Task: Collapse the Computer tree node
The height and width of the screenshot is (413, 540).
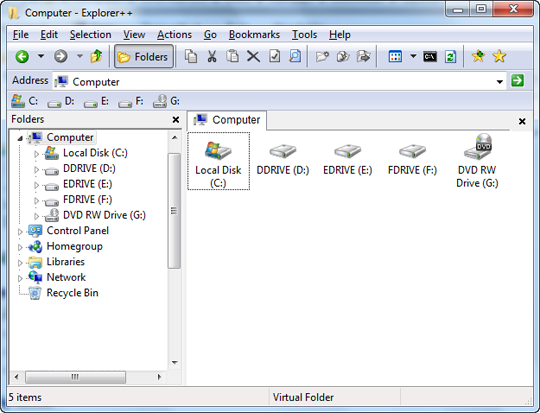Action: coord(20,138)
